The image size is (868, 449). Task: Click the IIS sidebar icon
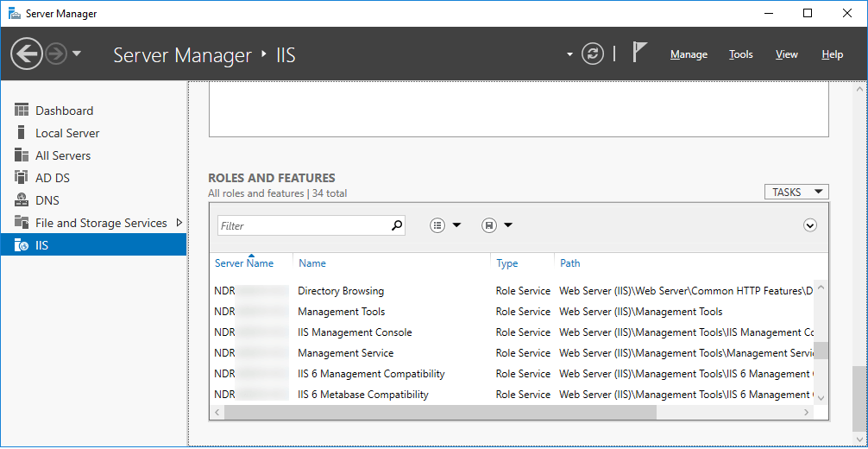[x=21, y=244]
